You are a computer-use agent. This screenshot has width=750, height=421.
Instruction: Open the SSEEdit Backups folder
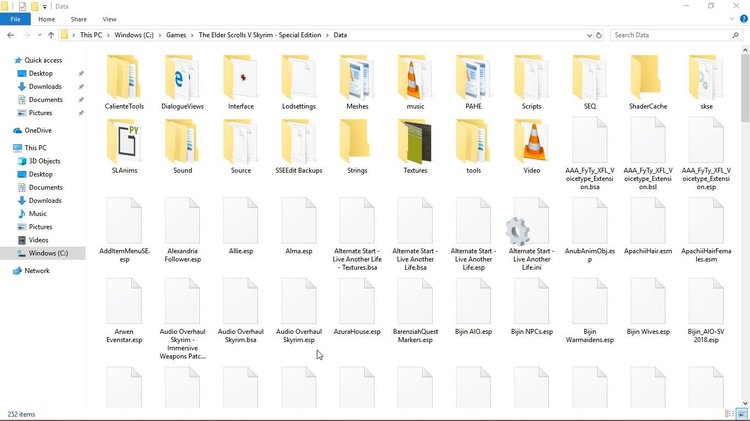tap(299, 146)
